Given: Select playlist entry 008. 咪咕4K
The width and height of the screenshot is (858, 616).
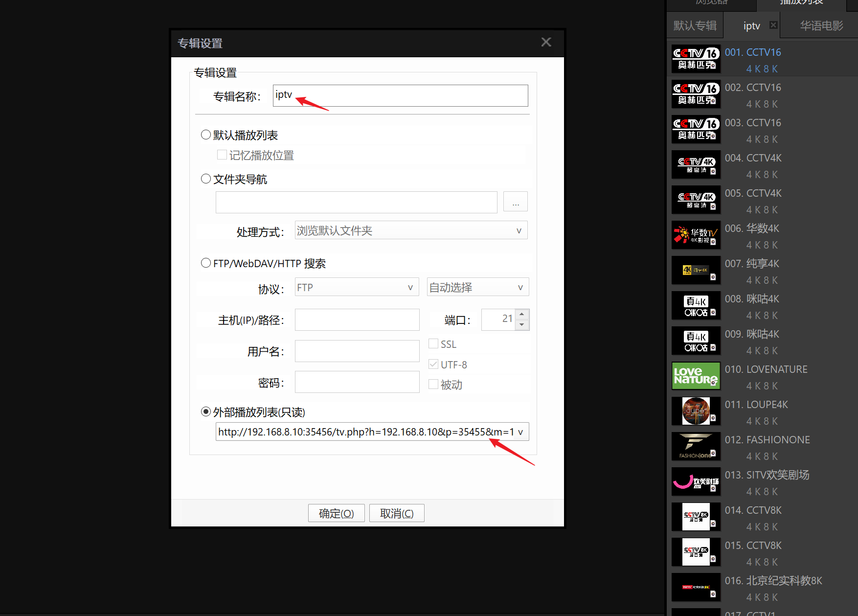Looking at the screenshot, I should (x=763, y=306).
